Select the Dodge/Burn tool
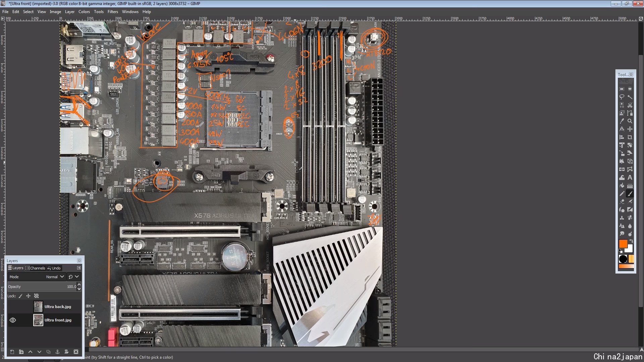644x362 pixels. point(630,234)
